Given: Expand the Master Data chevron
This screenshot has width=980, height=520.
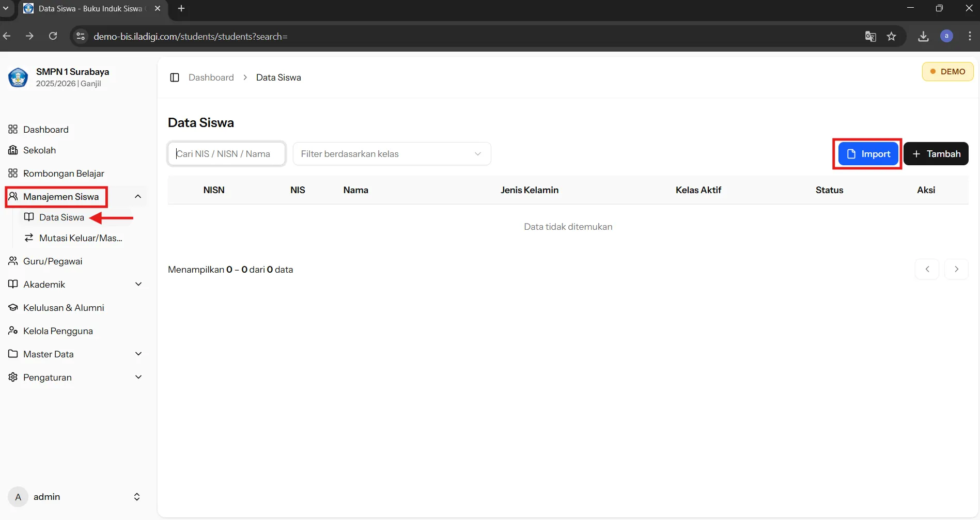Looking at the screenshot, I should 138,354.
